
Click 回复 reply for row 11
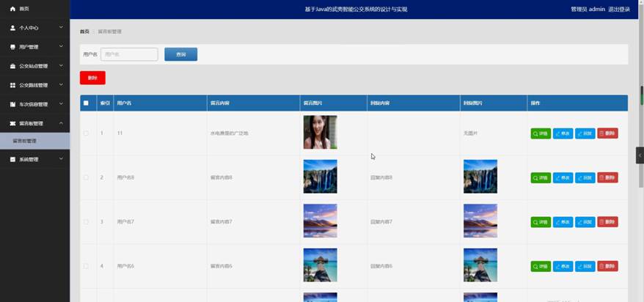point(585,133)
